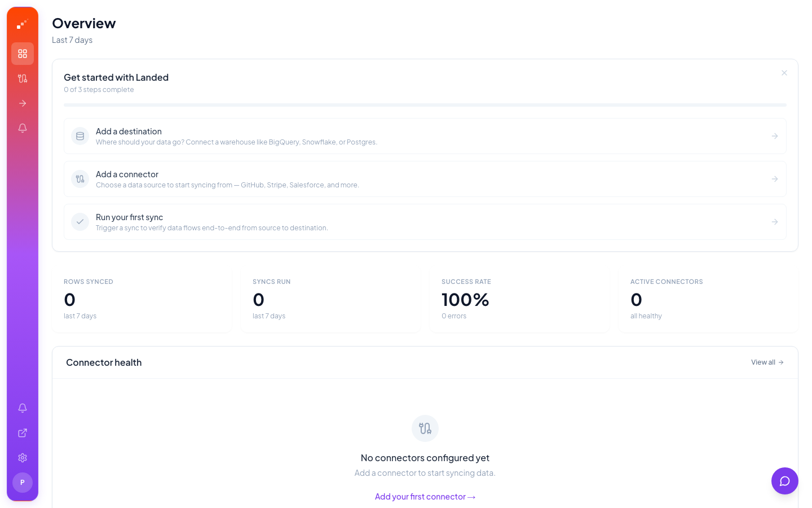Open Settings via the gear icon
812x508 pixels.
point(23,457)
